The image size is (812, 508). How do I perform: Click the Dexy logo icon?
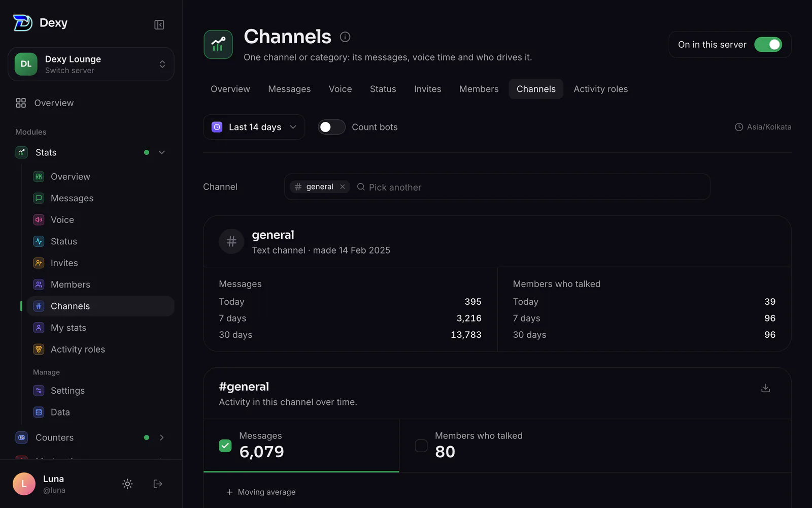22,23
